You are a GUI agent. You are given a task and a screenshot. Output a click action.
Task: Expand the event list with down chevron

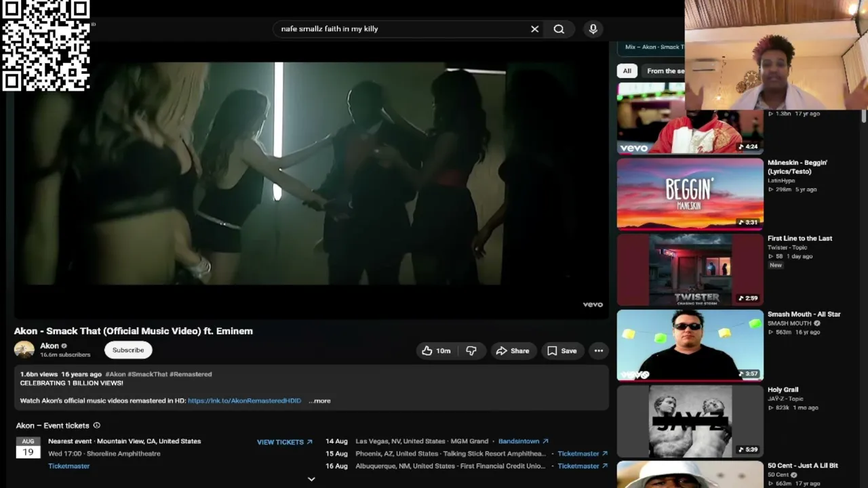click(x=311, y=479)
